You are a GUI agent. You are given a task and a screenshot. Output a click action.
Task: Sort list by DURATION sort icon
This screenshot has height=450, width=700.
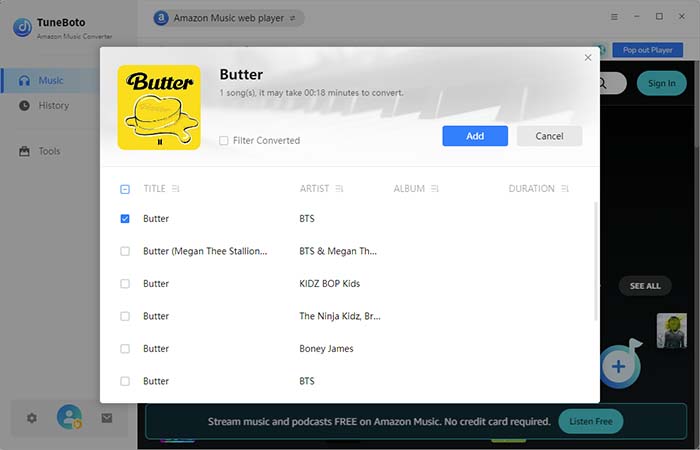565,188
